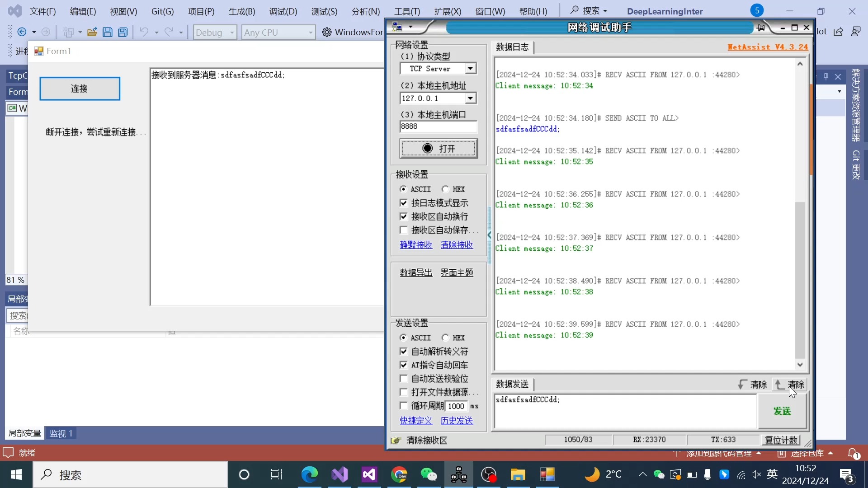The width and height of the screenshot is (868, 488).
Task: Toggle the 按日志模式显示 checkbox
Action: coord(404,203)
